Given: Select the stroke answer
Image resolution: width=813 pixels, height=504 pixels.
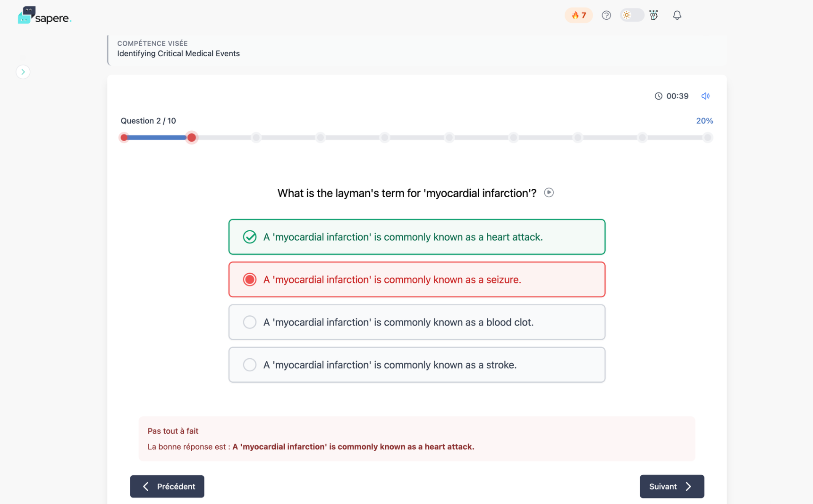Looking at the screenshot, I should (417, 365).
